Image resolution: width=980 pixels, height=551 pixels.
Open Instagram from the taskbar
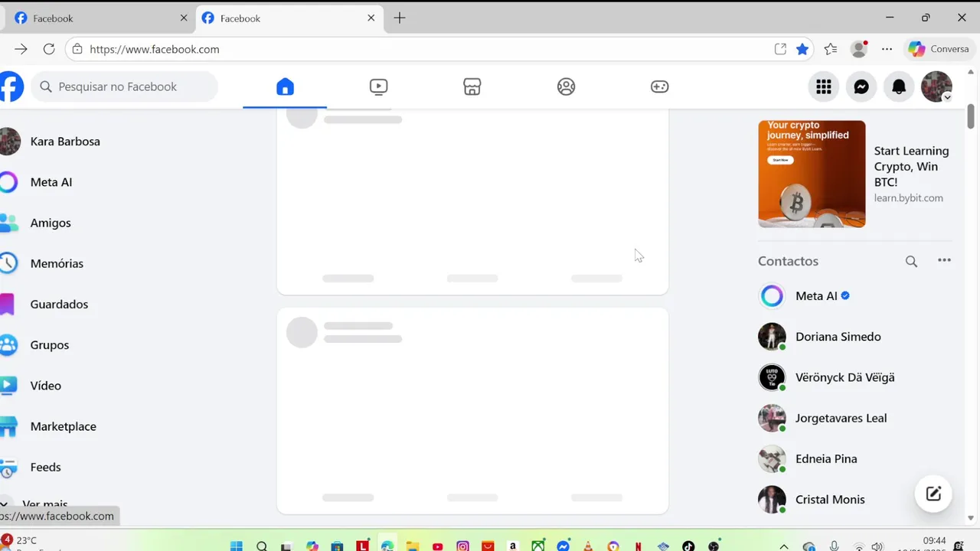[x=462, y=546]
